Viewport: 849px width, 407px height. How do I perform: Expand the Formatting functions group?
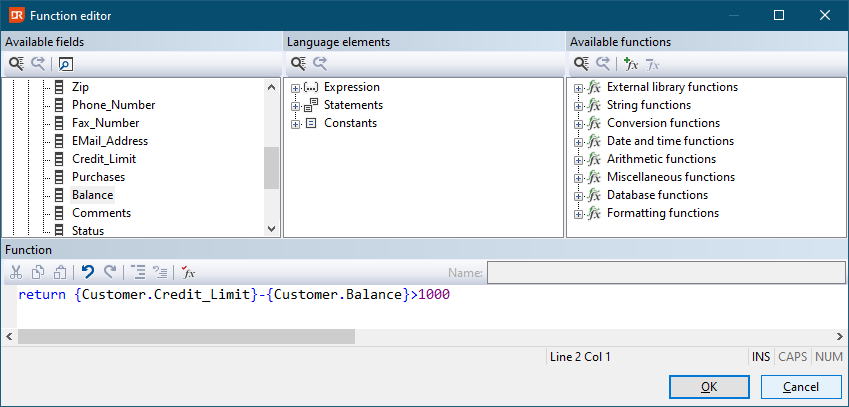pyautogui.click(x=578, y=214)
